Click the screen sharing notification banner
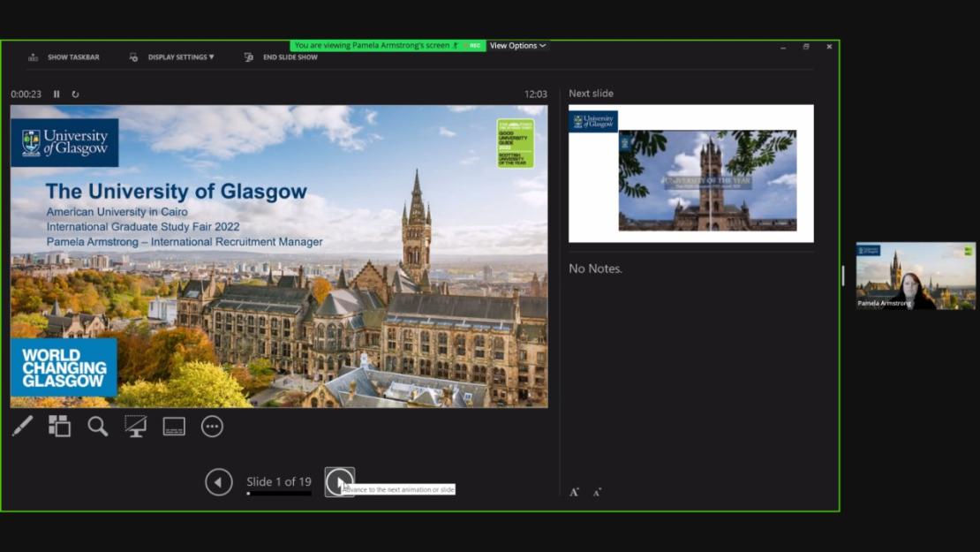Viewport: 980px width, 552px height. [388, 46]
